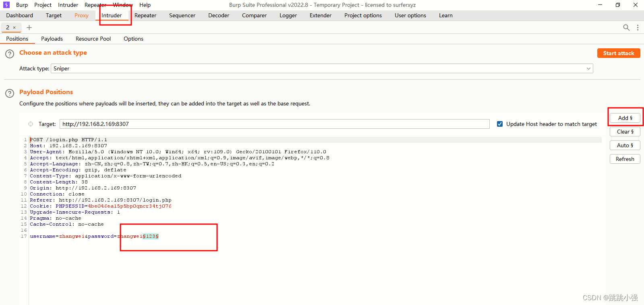
Task: Click the Accept-Encoding header line
Action: [78, 170]
